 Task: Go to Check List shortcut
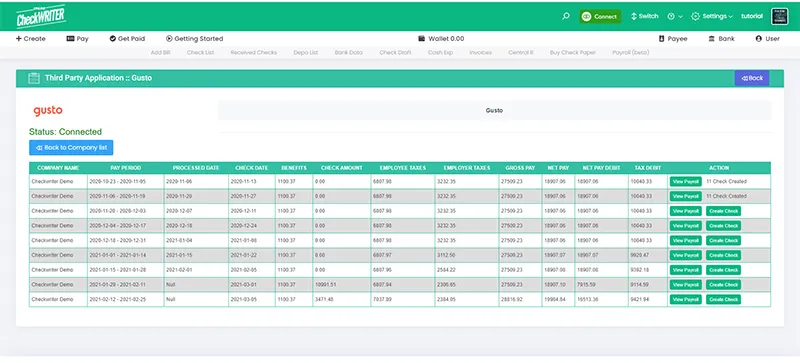[x=200, y=53]
